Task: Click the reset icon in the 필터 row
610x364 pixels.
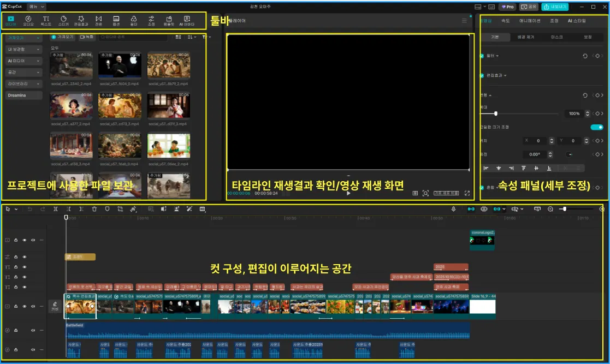Action: 585,56
